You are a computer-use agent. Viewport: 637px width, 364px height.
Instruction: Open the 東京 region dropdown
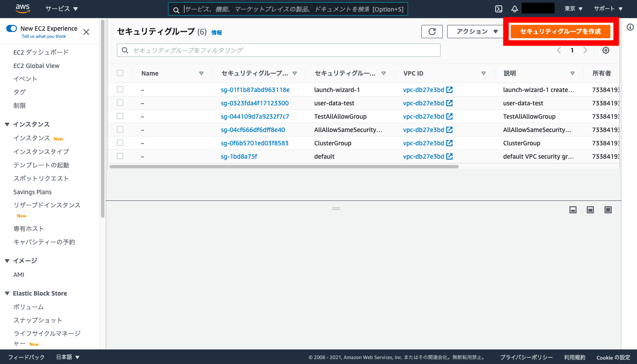tap(573, 9)
